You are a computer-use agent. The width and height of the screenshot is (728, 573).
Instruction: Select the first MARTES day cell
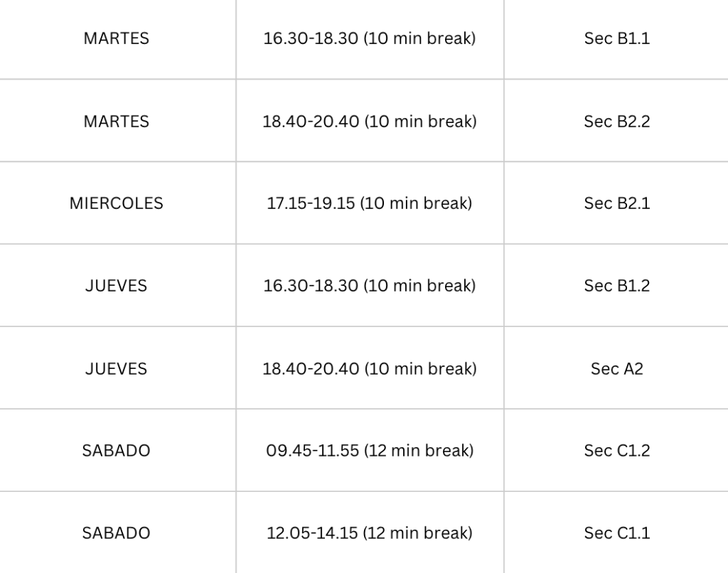pos(117,38)
